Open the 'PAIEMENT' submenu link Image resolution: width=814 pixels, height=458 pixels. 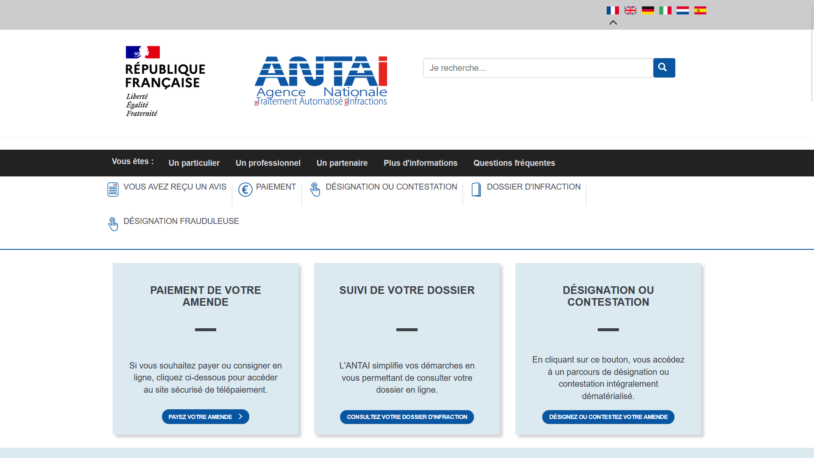click(276, 187)
